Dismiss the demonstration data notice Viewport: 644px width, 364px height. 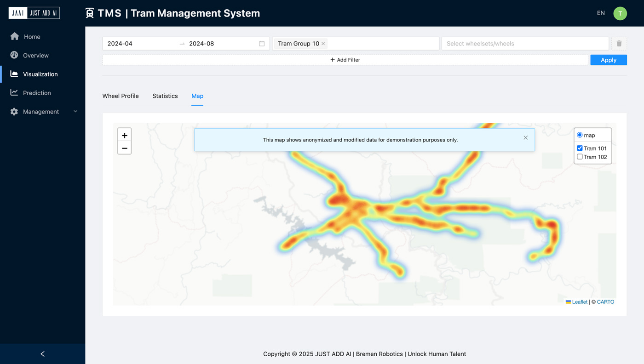coord(526,138)
